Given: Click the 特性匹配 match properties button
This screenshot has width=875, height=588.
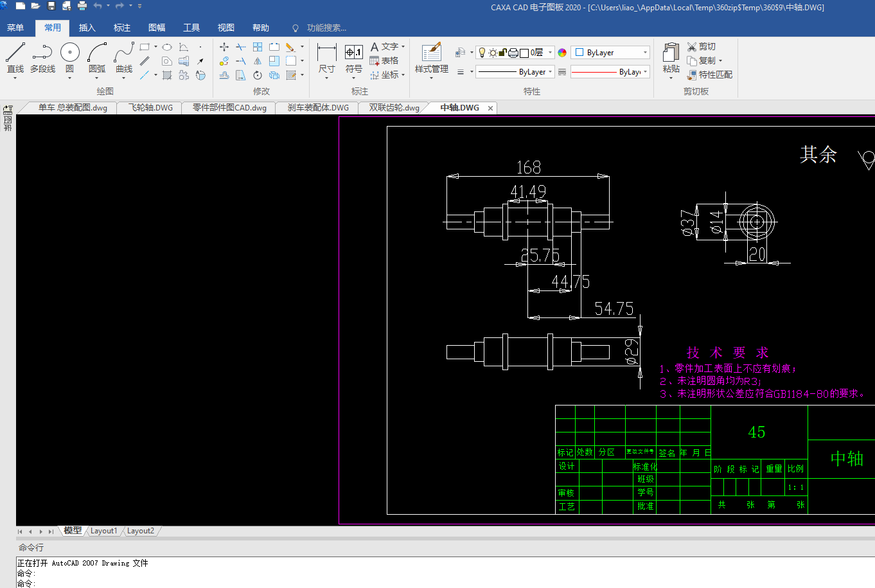Looking at the screenshot, I should pos(710,75).
